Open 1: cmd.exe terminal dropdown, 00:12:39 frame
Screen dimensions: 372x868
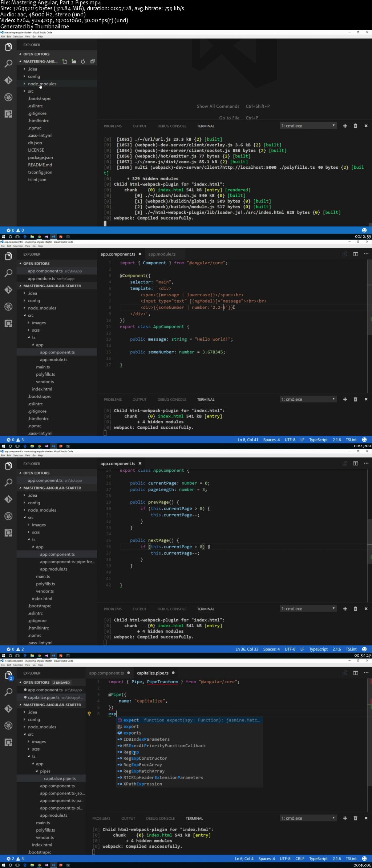pos(308,126)
